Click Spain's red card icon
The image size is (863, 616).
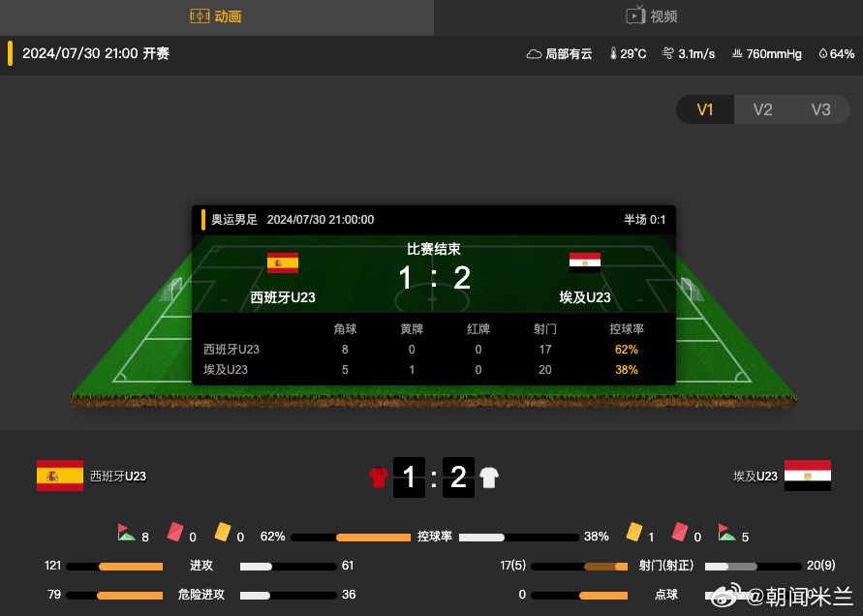(175, 532)
